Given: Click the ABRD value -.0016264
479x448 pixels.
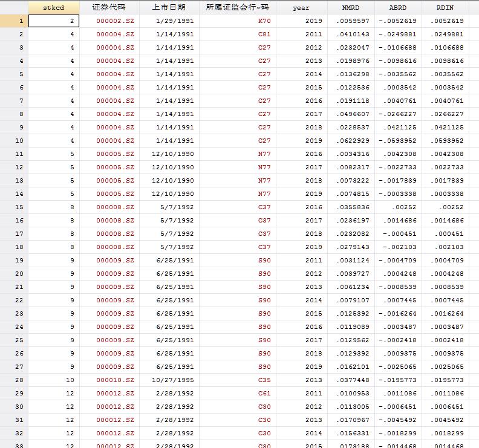Looking at the screenshot, I should tap(397, 314).
